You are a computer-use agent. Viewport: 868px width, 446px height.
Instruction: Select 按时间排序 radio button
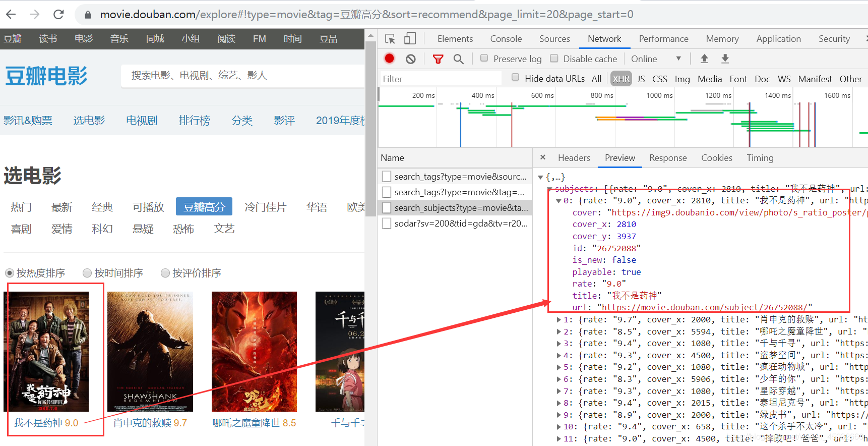pyautogui.click(x=87, y=273)
